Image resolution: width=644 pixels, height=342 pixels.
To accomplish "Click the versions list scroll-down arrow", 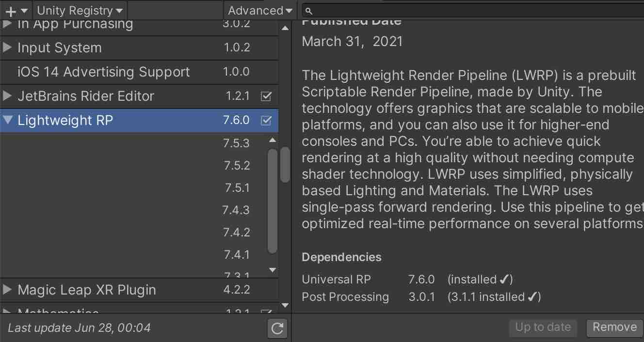I will click(273, 270).
